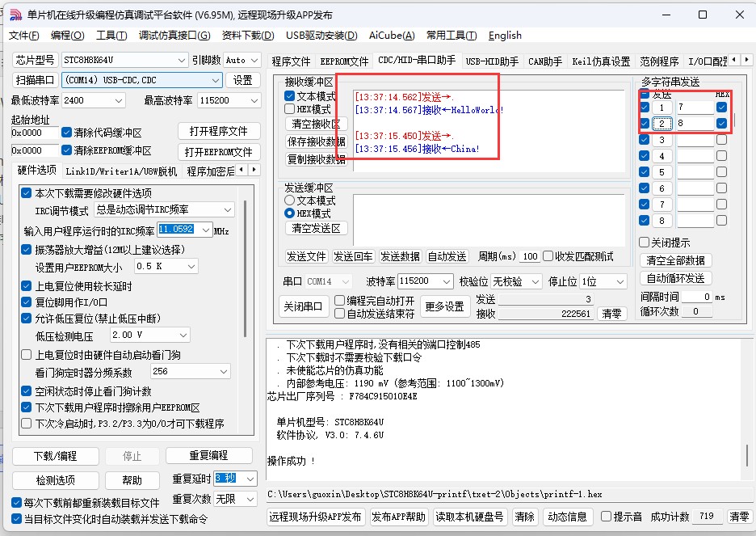756x536 pixels.
Task: Open the 范例程序 tab
Action: 659,61
